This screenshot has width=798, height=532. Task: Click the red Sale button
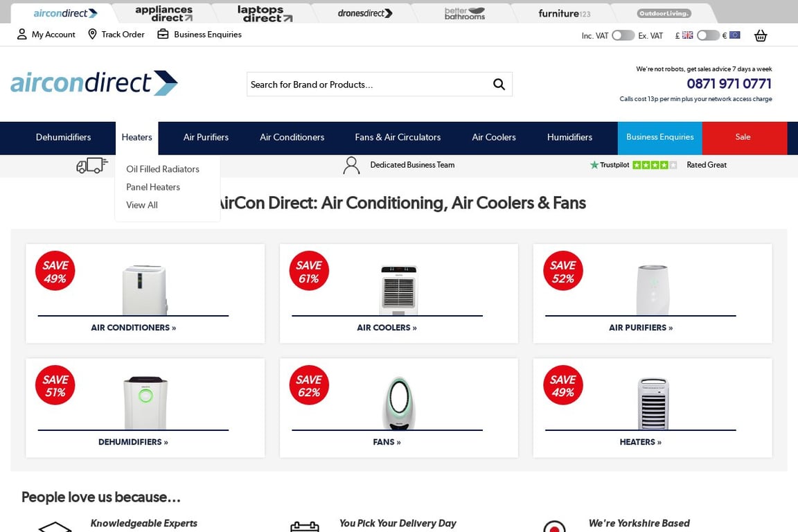[x=745, y=137]
